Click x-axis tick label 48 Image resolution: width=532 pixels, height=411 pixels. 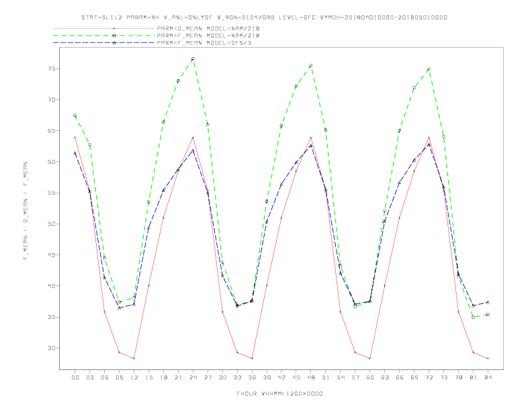(x=311, y=377)
